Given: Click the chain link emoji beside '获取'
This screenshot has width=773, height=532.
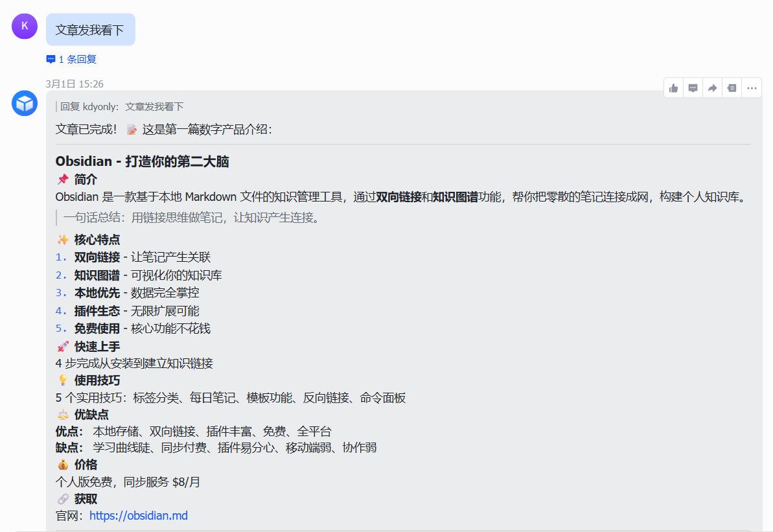Looking at the screenshot, I should (x=63, y=499).
